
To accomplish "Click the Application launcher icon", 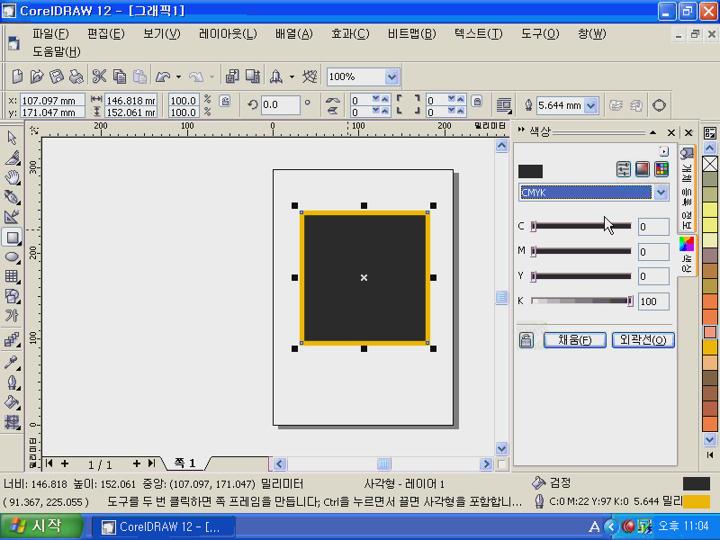I will coord(276,77).
